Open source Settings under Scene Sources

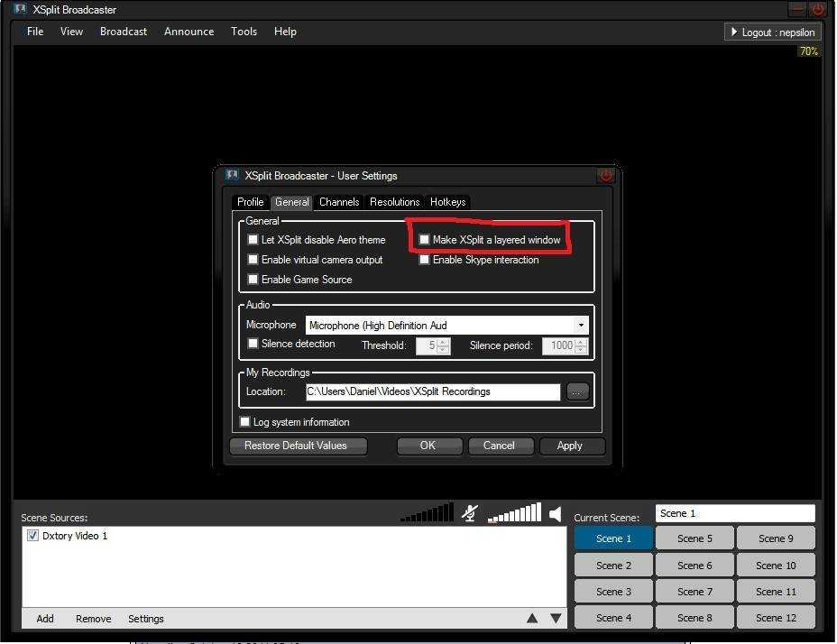pos(146,619)
